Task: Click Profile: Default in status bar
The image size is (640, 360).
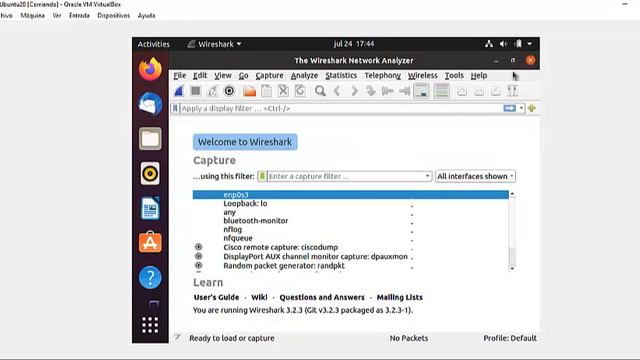Action: pyautogui.click(x=510, y=338)
